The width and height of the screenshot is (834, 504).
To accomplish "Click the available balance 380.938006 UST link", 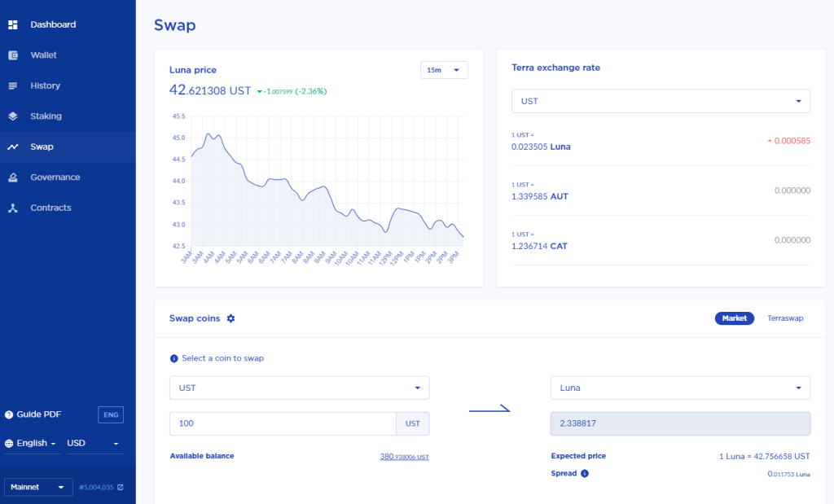I will click(x=404, y=457).
